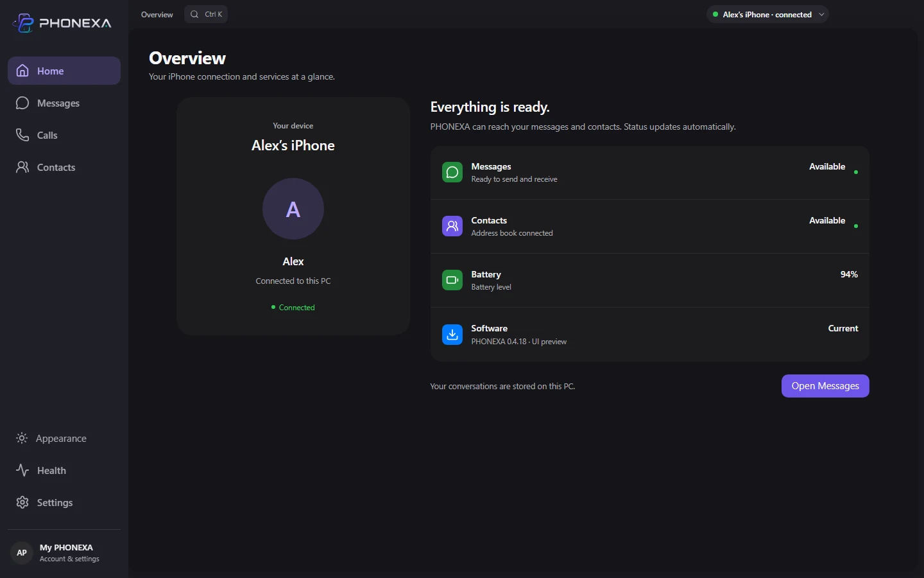Click the Settings gear icon
This screenshot has width=924, height=578.
(x=22, y=502)
